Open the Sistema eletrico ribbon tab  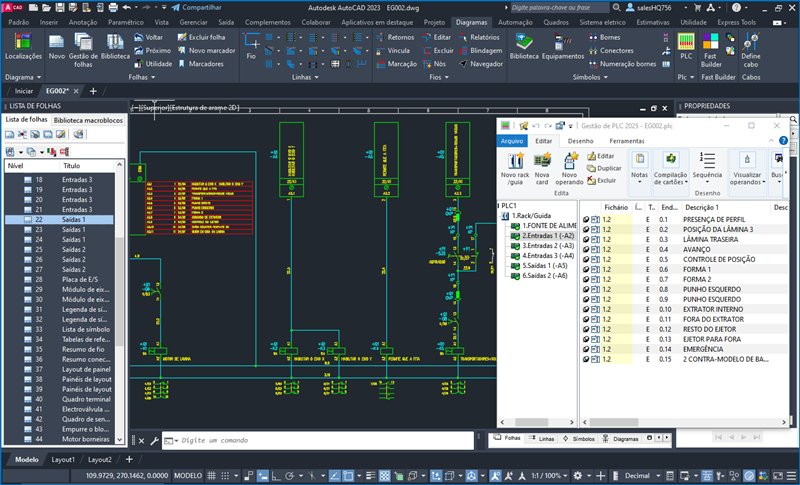click(602, 22)
